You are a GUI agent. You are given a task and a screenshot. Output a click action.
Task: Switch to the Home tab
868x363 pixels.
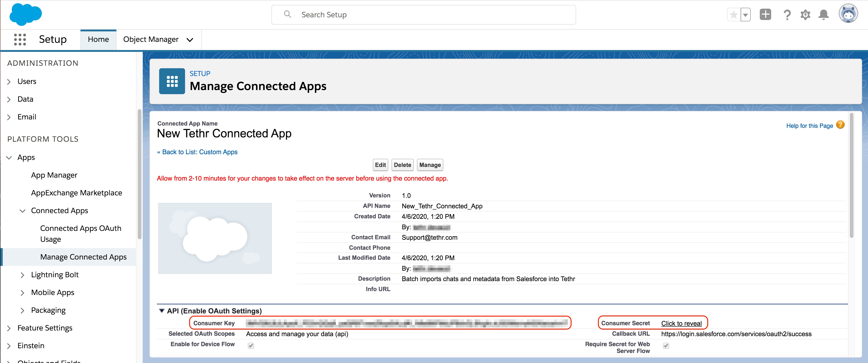[x=98, y=39]
